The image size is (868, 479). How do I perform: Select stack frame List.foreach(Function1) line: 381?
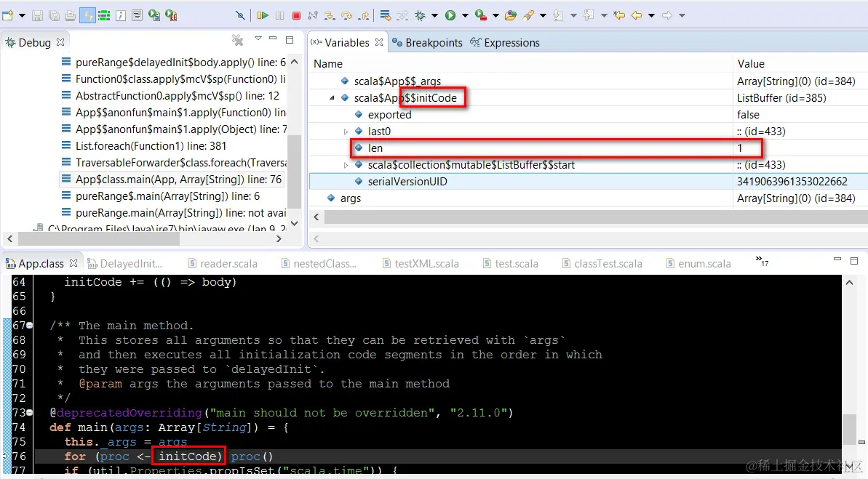coord(144,146)
